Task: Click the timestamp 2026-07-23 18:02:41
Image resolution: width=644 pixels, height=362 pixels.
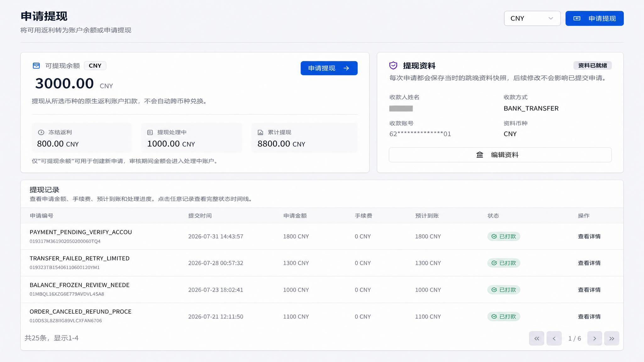Action: [216, 290]
